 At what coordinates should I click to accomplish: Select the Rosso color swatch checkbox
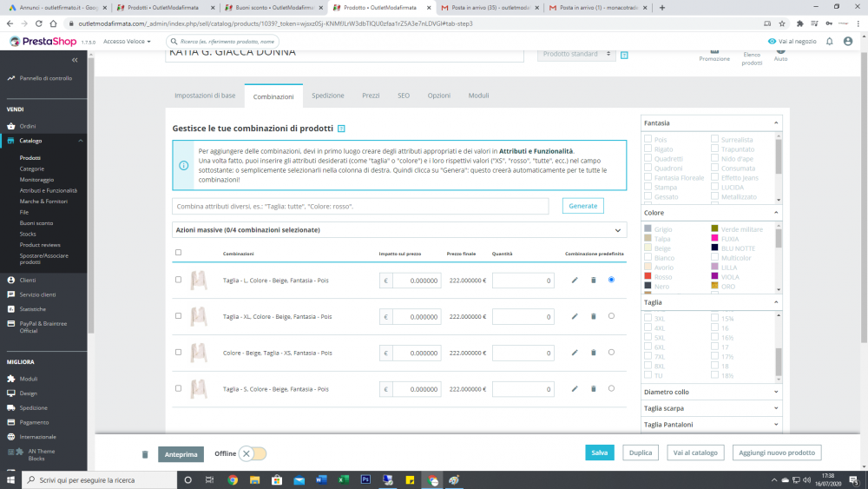(648, 276)
